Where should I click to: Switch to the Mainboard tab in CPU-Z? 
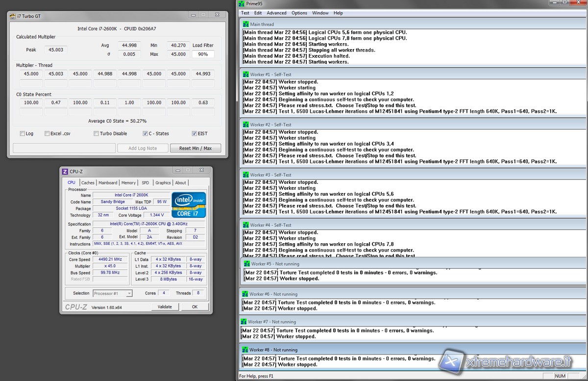[108, 183]
